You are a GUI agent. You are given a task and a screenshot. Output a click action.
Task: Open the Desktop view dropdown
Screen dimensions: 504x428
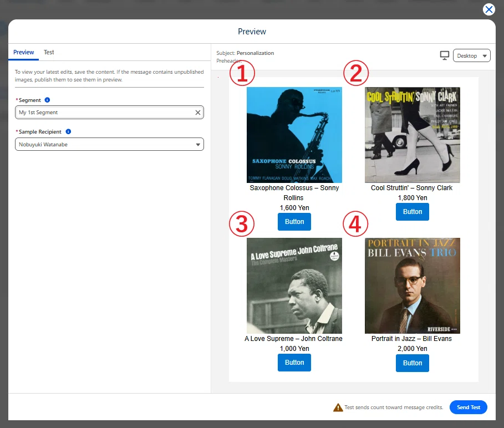[471, 55]
